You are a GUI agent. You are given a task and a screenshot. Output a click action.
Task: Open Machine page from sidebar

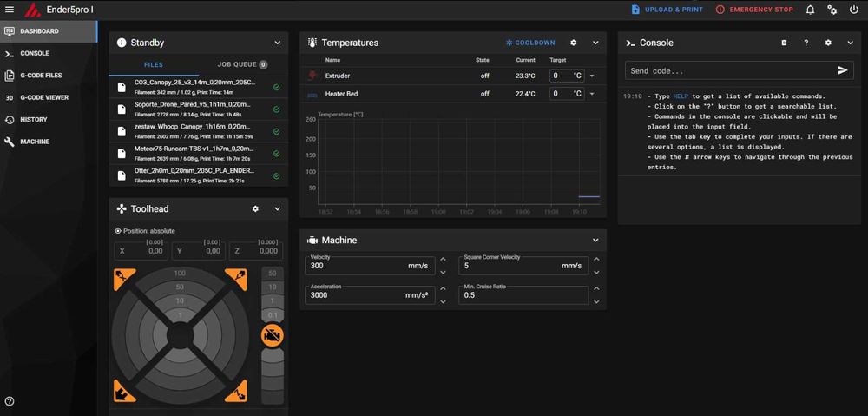tap(49, 142)
